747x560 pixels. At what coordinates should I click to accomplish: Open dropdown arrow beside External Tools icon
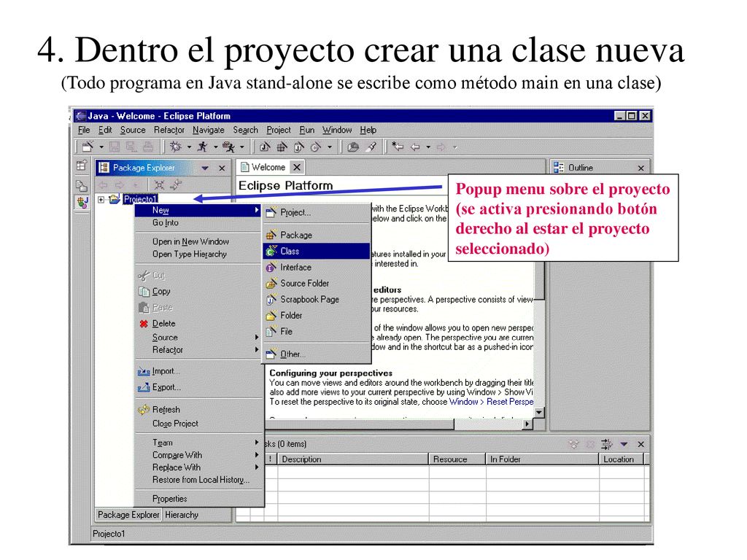[242, 147]
